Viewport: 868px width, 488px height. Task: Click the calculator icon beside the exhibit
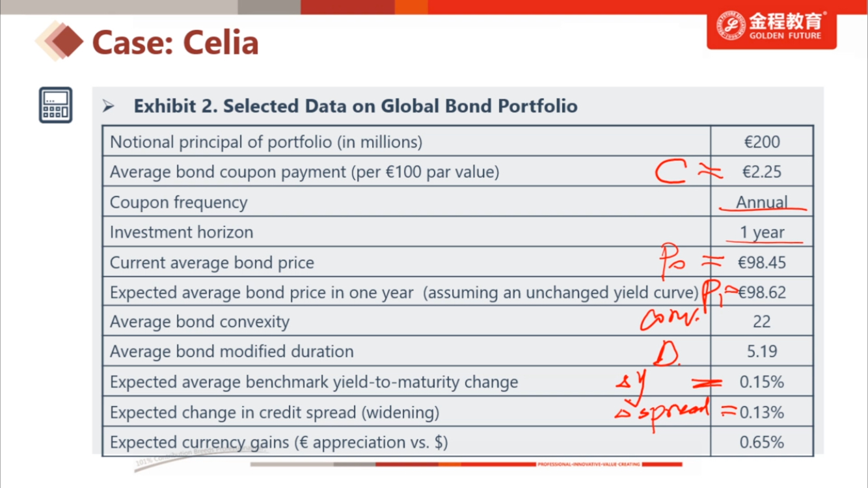tap(55, 105)
